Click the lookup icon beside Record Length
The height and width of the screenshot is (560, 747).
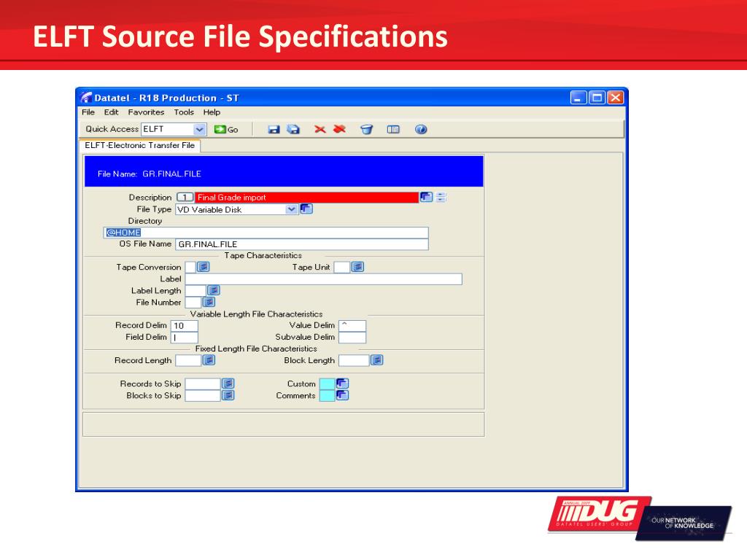click(x=209, y=360)
